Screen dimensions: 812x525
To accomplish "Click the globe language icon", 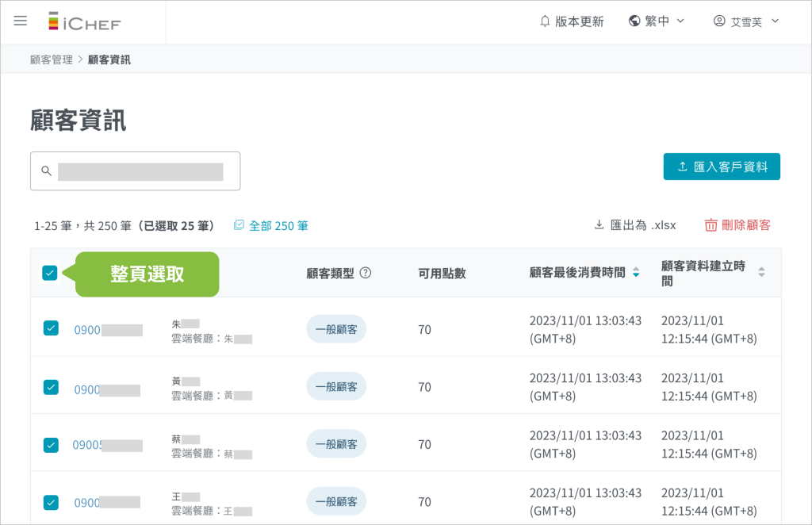I will [634, 21].
